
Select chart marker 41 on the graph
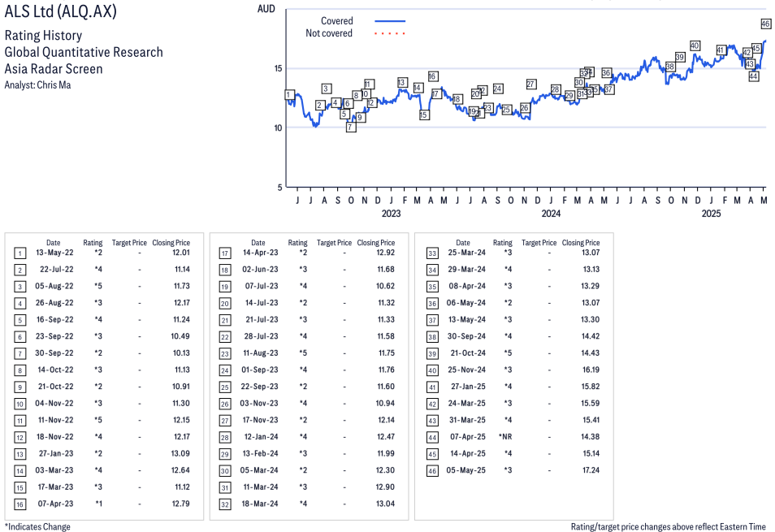coord(721,50)
